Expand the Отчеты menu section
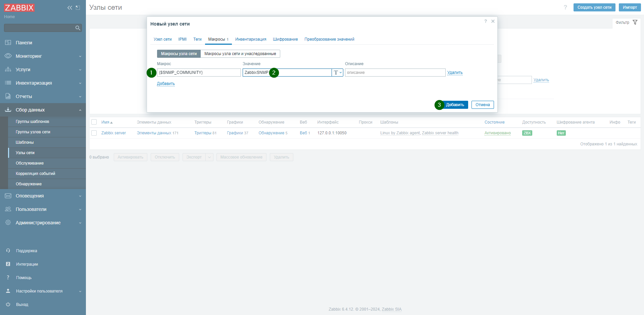Viewport: 644px width, 315px height. coord(80,96)
